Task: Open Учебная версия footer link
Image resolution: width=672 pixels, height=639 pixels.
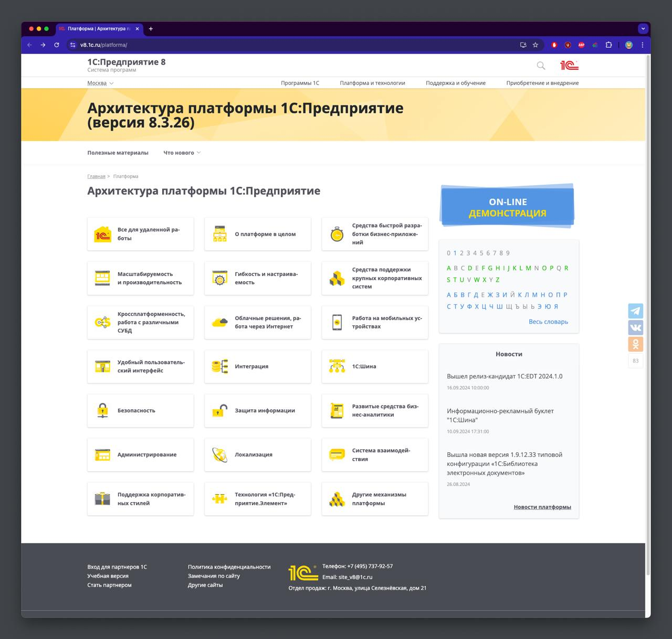Action: pyautogui.click(x=108, y=576)
